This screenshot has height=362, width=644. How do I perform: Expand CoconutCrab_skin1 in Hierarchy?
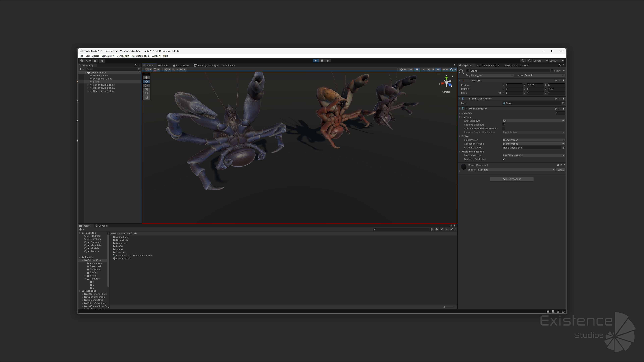(88, 85)
